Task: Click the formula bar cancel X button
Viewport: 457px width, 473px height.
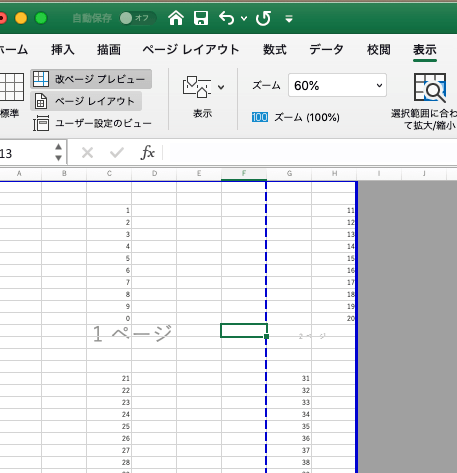Action: [87, 153]
